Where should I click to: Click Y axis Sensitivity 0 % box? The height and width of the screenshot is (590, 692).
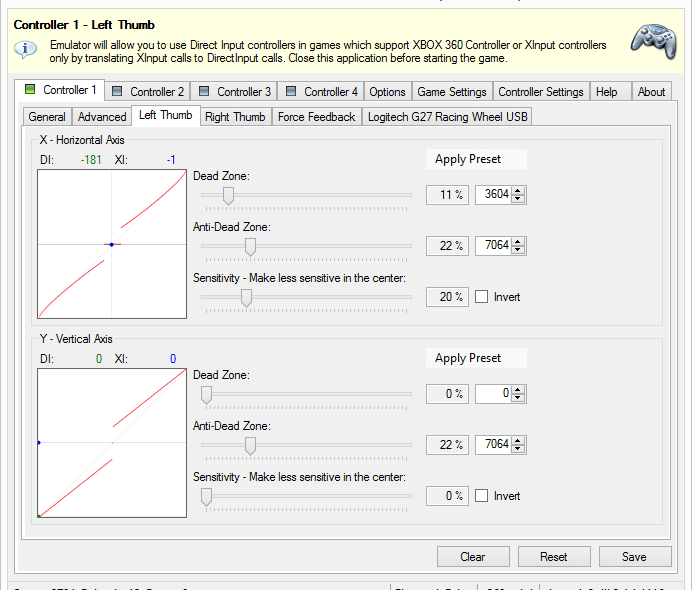click(x=447, y=496)
